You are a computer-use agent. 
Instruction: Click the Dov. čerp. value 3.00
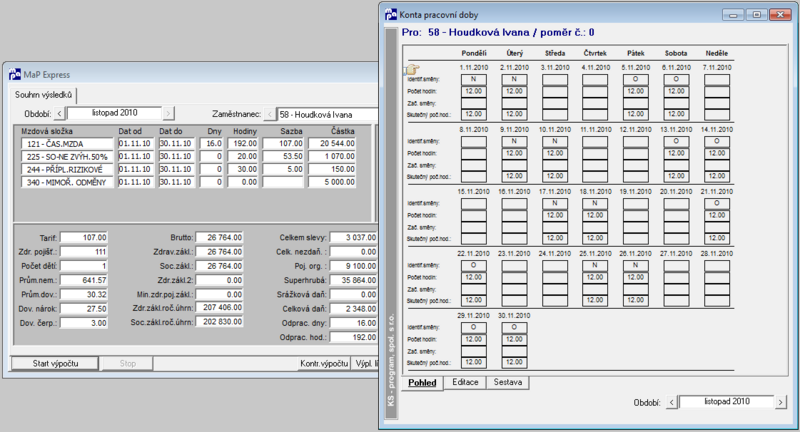click(x=84, y=323)
